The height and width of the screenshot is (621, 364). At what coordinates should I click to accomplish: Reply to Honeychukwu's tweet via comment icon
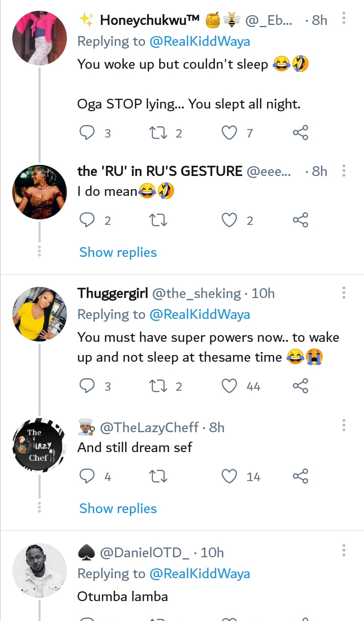[87, 132]
